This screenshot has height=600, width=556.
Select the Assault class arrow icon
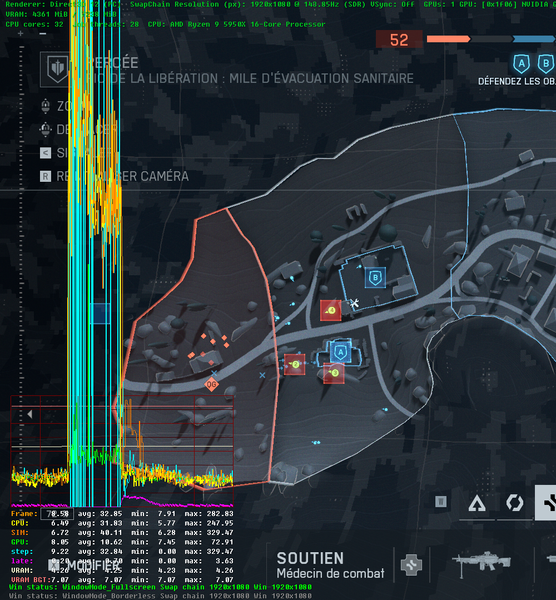477,503
